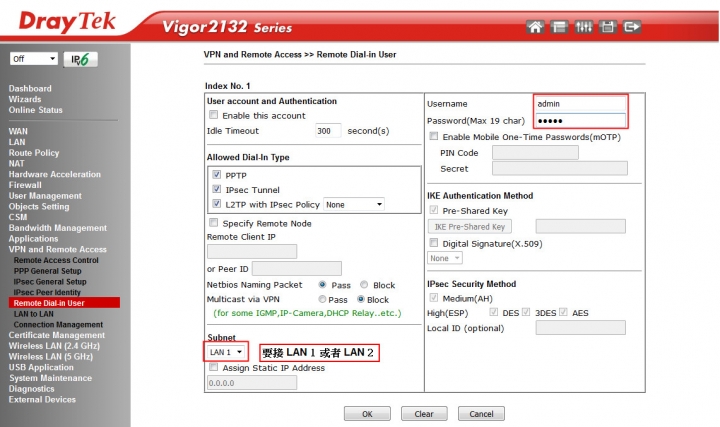Check Specify Remote Node
Screen dimensions: 720x427
pyautogui.click(x=213, y=223)
